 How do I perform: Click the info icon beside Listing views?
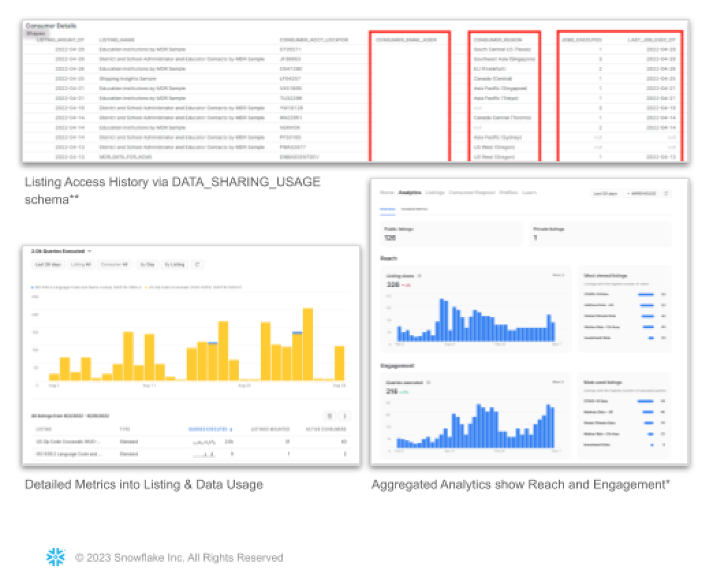coord(419,276)
